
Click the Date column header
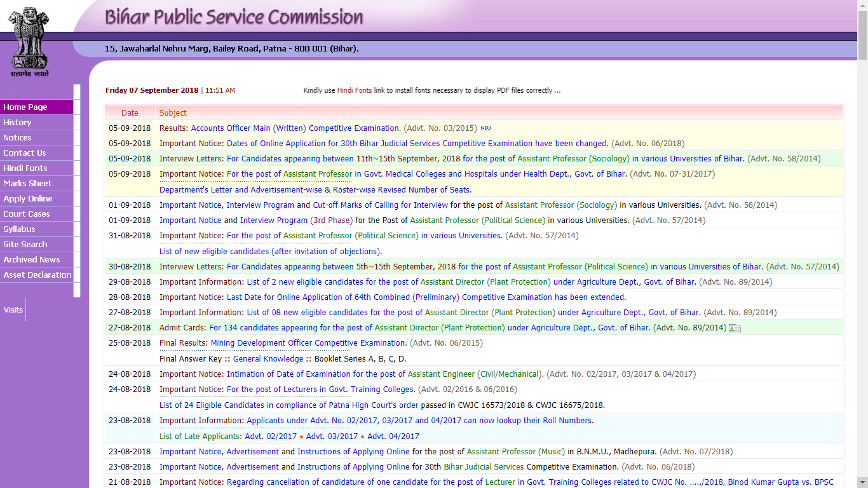click(130, 113)
